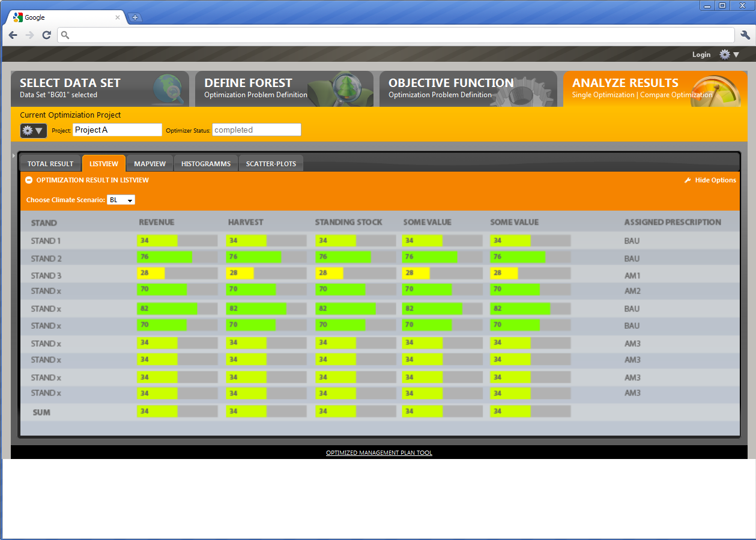Maximize the browser window

click(x=722, y=5)
